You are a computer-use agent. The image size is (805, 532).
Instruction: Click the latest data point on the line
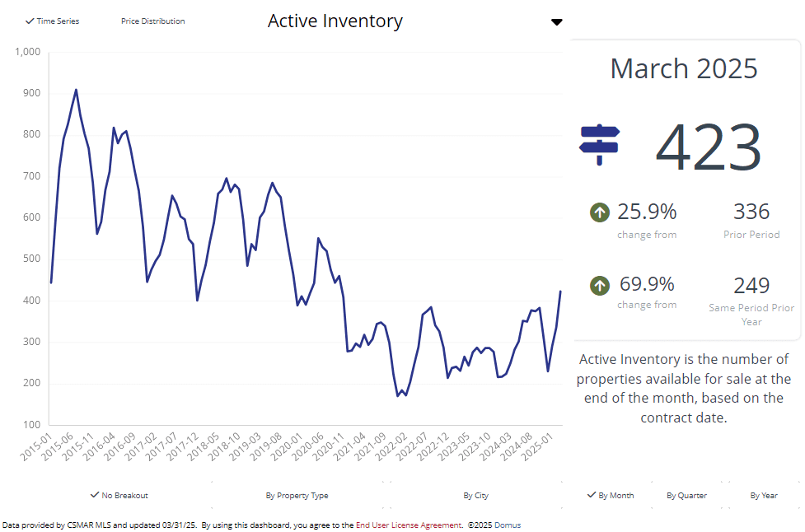click(560, 292)
